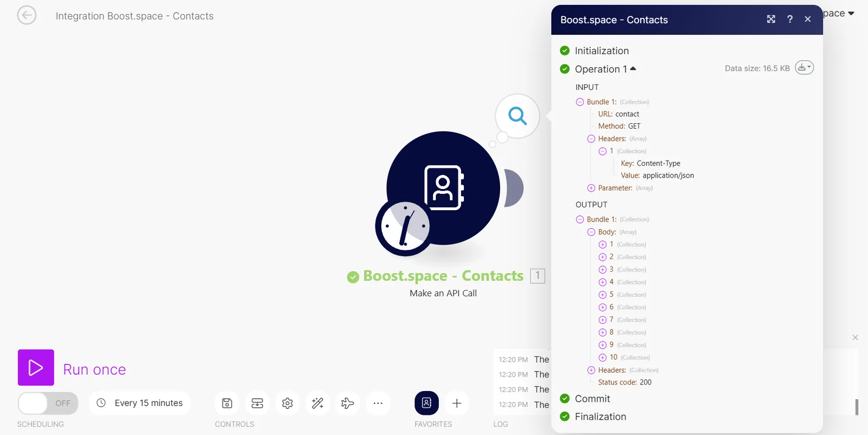Collapse the input Headers array
The image size is (868, 435).
(591, 139)
